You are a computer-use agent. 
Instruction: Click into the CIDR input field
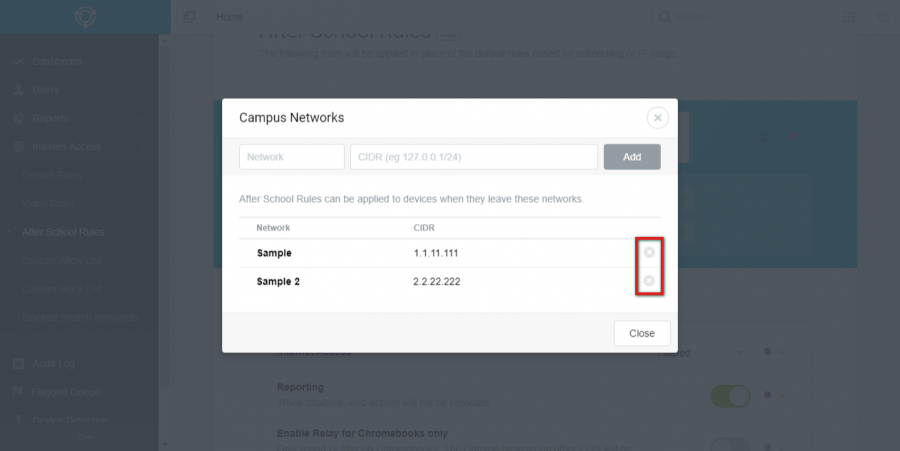tap(474, 157)
